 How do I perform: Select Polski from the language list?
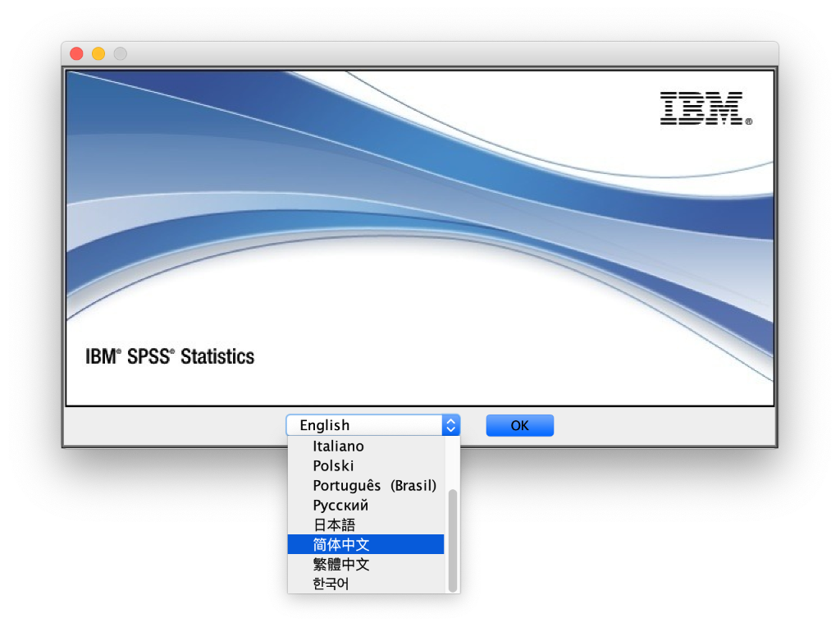point(366,466)
